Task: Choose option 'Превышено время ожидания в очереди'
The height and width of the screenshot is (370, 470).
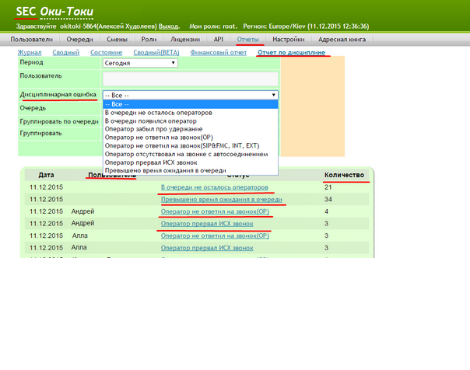Action: (x=190, y=170)
